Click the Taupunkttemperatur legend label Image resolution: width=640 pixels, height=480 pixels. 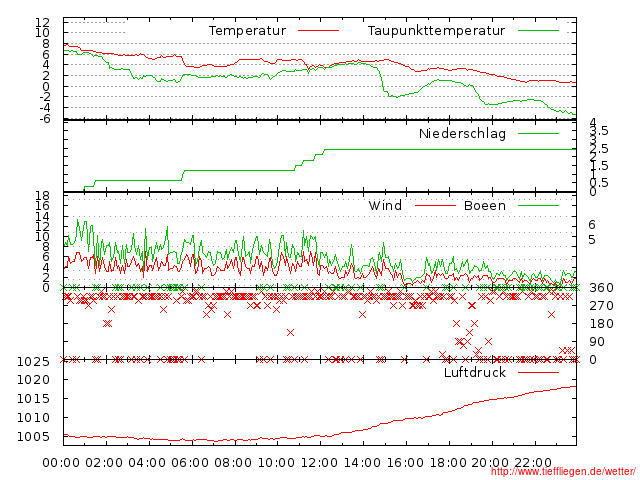pyautogui.click(x=436, y=31)
